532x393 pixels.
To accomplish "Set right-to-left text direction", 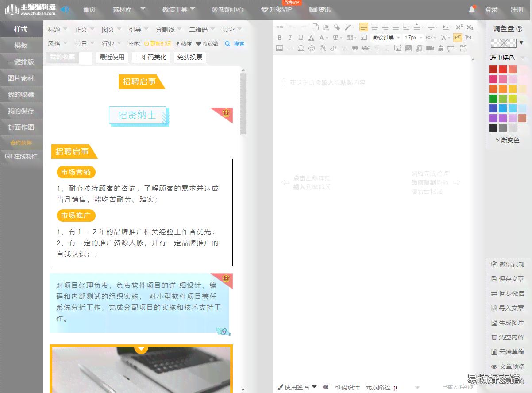I will click(468, 38).
